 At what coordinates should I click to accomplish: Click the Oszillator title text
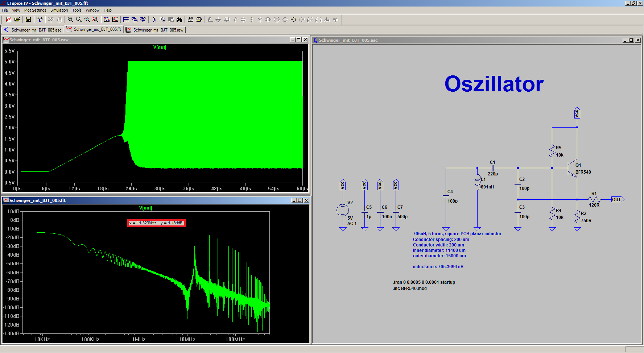pos(494,84)
